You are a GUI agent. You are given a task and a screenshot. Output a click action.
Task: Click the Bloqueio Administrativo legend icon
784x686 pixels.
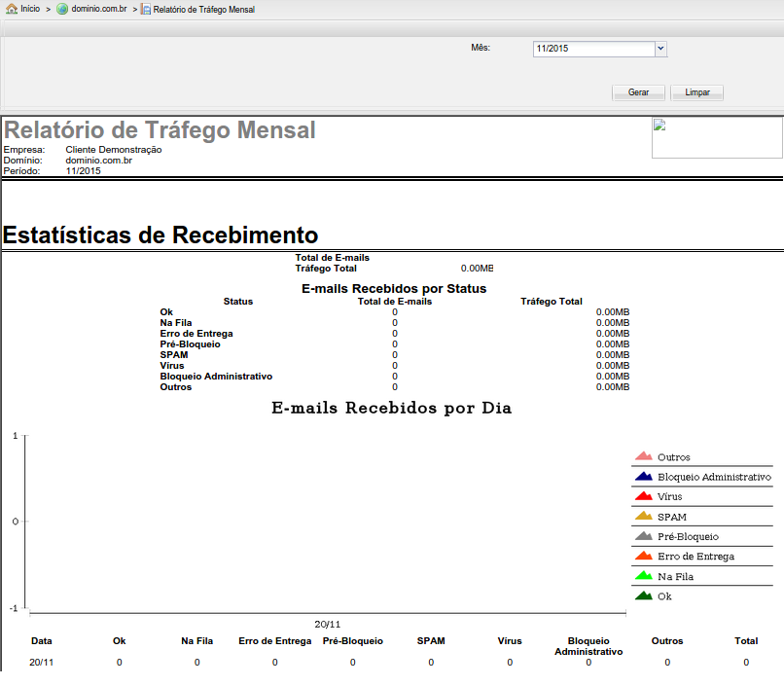[643, 477]
